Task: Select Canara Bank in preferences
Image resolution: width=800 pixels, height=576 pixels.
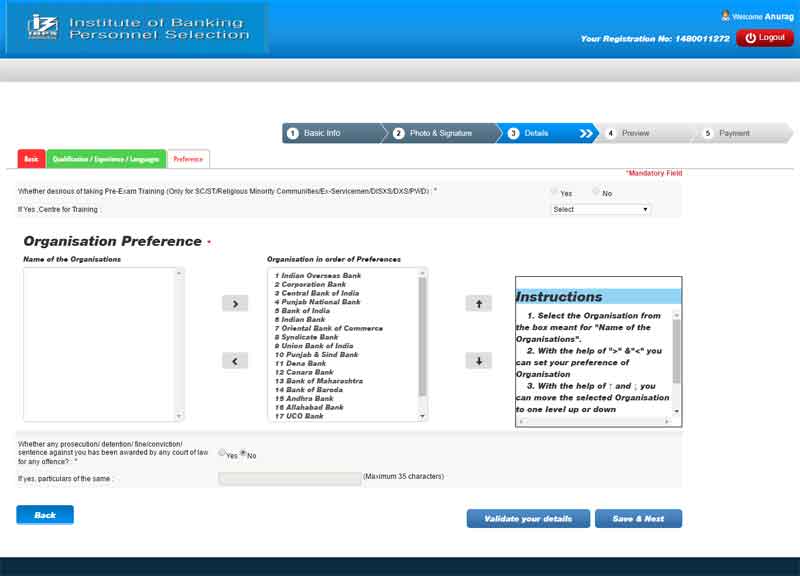Action: [304, 372]
